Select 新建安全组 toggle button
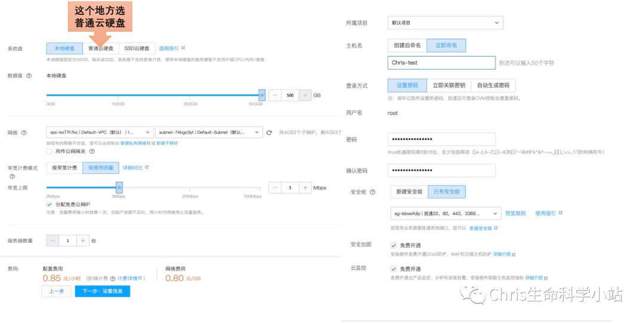The width and height of the screenshot is (644, 323). click(x=409, y=192)
